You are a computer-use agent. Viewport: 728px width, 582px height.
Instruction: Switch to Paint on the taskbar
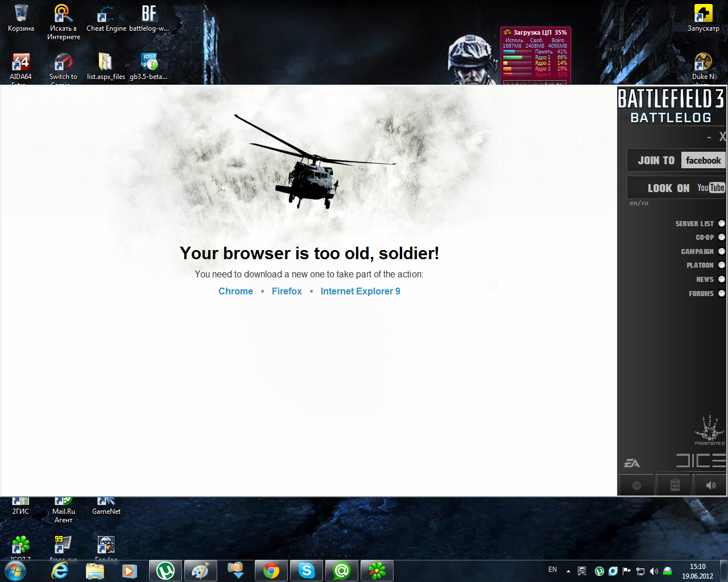tap(200, 571)
